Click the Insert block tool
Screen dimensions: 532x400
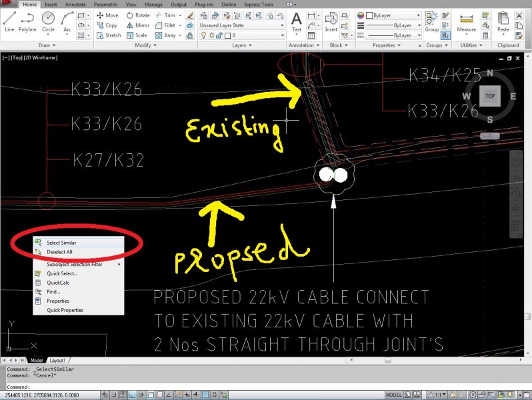331,22
